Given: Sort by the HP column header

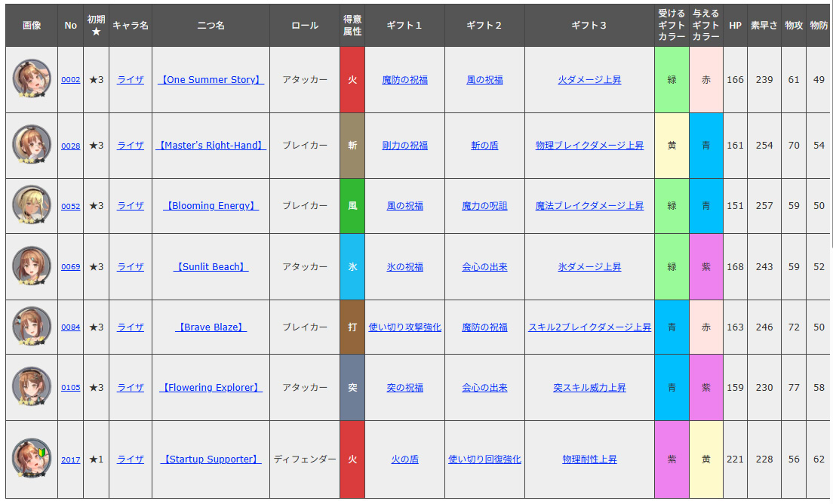Looking at the screenshot, I should pos(735,25).
